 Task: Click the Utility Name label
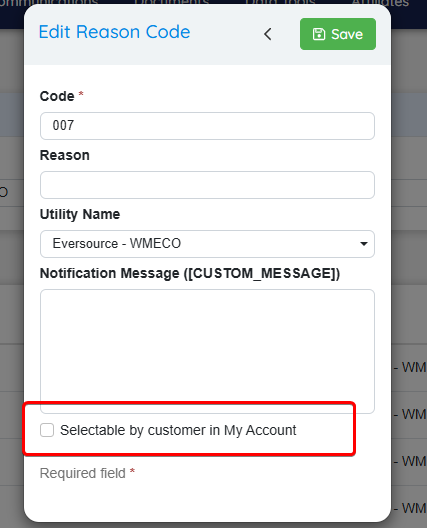(80, 214)
